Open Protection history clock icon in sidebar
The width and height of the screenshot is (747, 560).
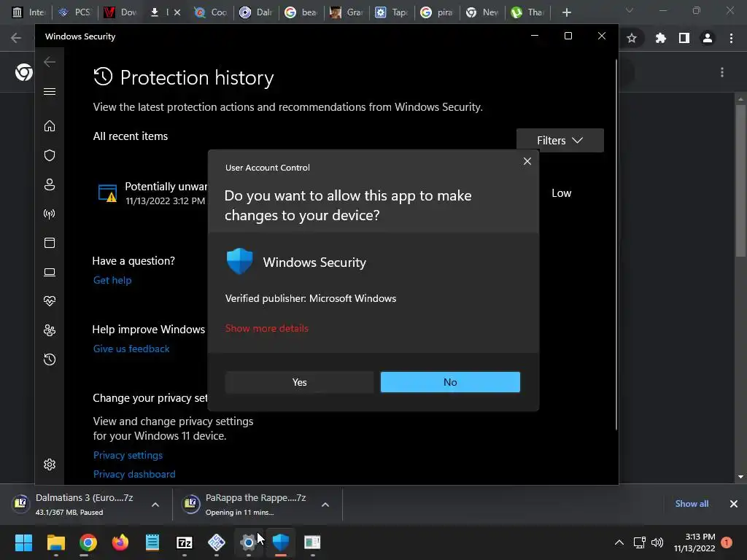pos(50,359)
